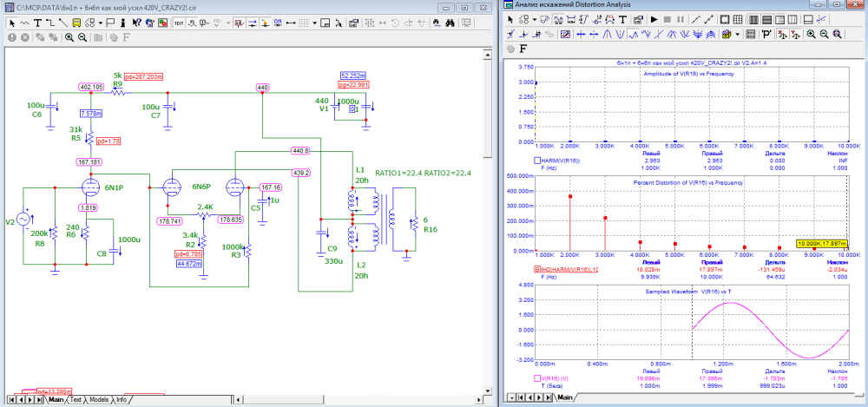Select the arrow Select mode tool in schematic toolbar
The height and width of the screenshot is (407, 868).
11,22
